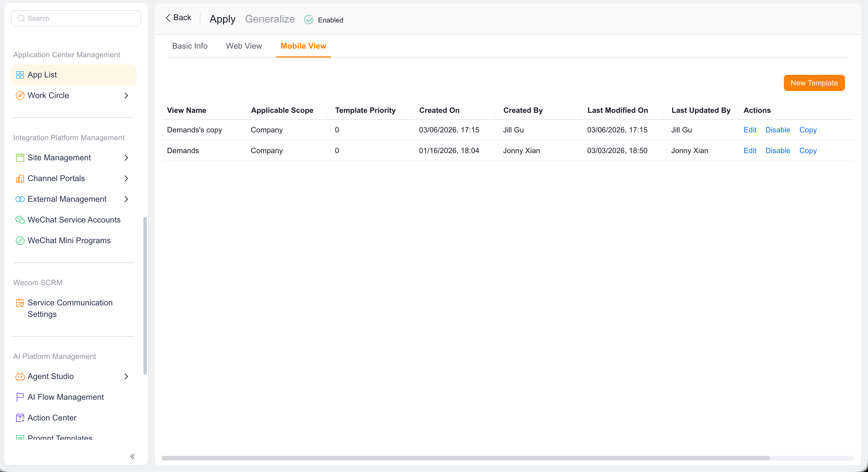
Task: Open AI Flow Management item
Action: pos(74,397)
